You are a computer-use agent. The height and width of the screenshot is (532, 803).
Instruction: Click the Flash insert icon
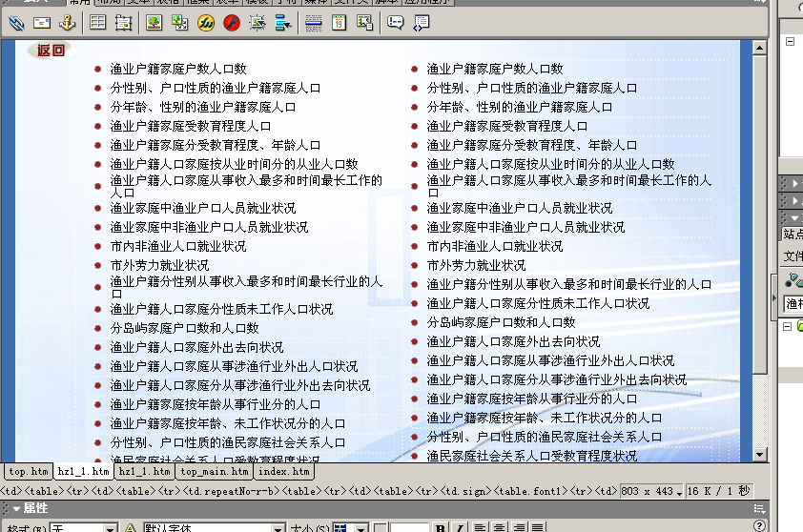point(232,23)
